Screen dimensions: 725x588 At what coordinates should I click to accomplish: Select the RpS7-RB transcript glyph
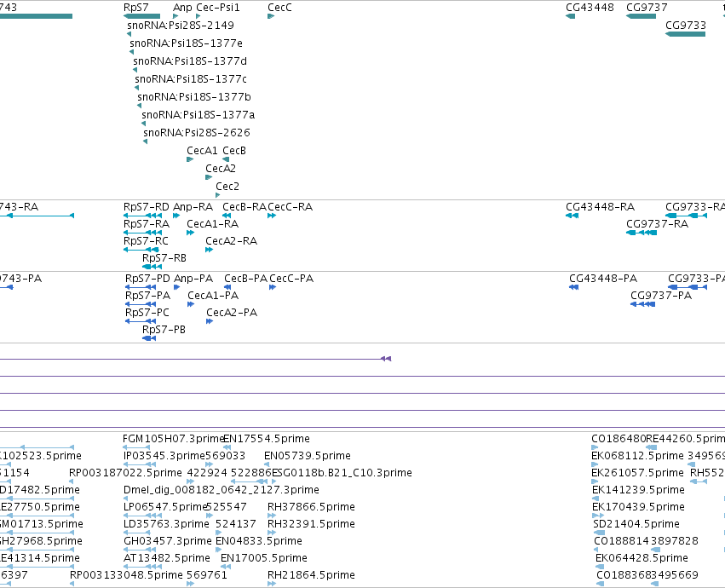152,267
